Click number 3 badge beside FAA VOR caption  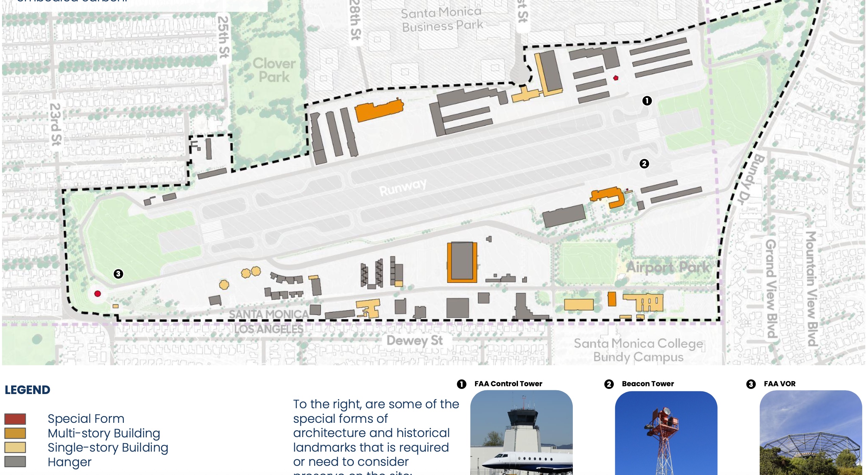[x=751, y=384]
